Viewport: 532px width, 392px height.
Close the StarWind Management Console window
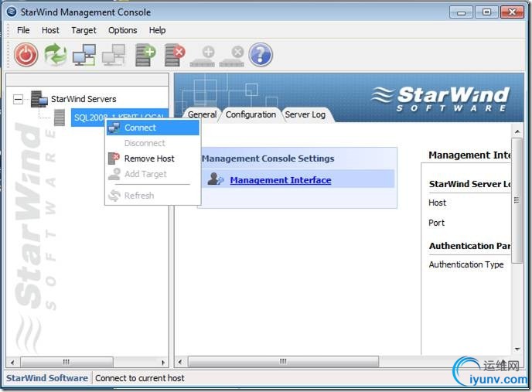pyautogui.click(x=513, y=12)
